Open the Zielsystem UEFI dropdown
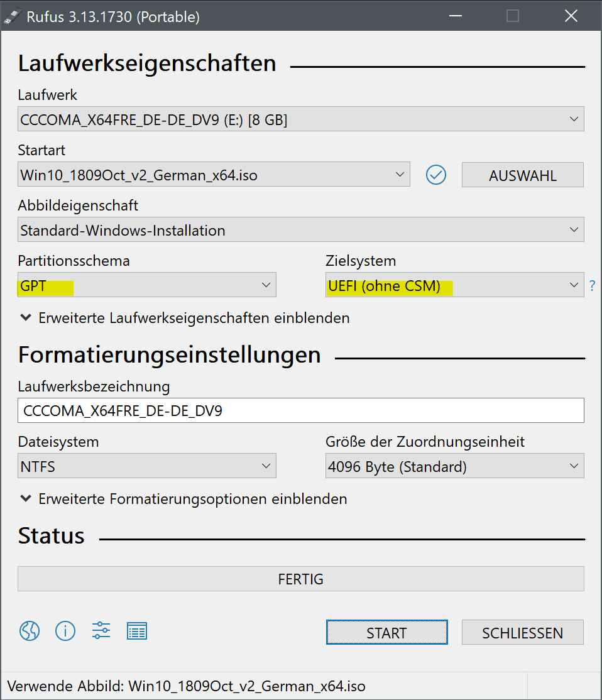The width and height of the screenshot is (602, 700). [x=454, y=285]
